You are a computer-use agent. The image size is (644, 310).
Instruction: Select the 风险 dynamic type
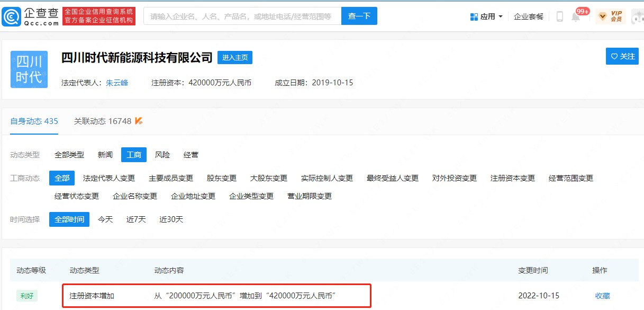(162, 155)
